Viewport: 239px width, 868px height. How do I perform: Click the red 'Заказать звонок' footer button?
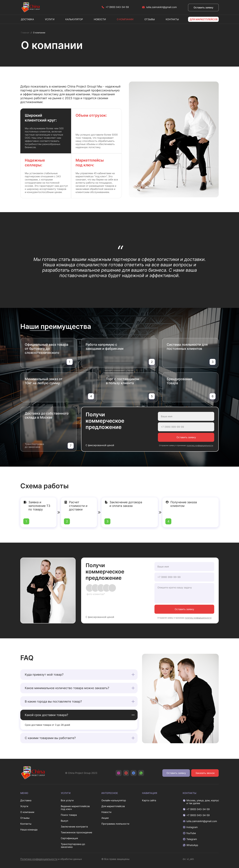point(205,773)
